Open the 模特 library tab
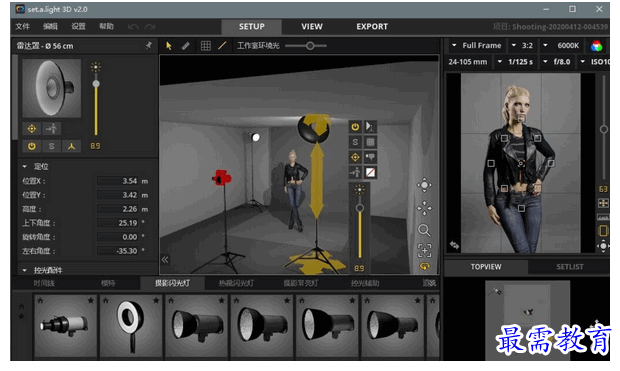This screenshot has height=371, width=620. [108, 283]
